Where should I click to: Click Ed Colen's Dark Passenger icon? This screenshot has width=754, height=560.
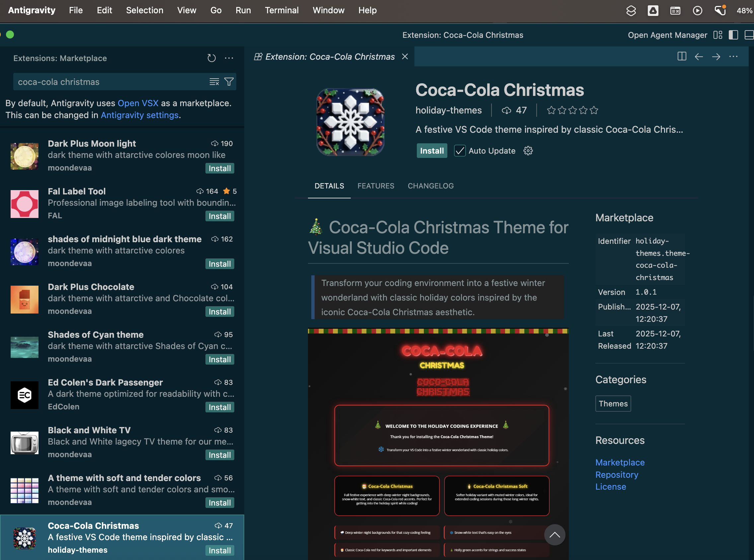pyautogui.click(x=25, y=395)
